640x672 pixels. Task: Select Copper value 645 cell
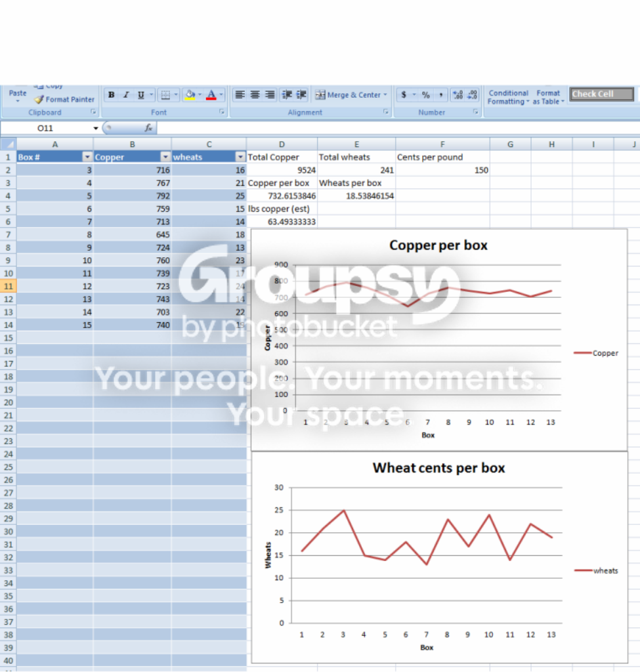133,235
